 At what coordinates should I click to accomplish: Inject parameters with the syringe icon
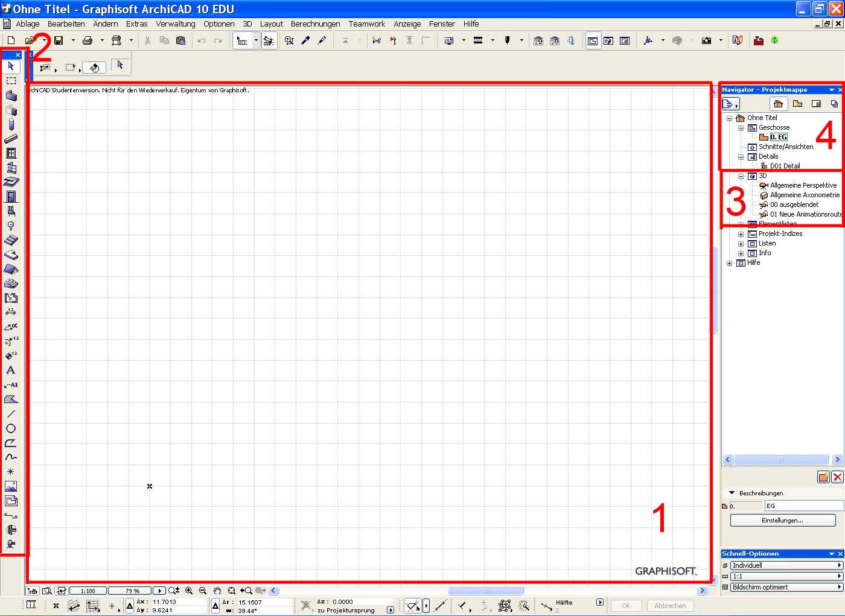322,40
